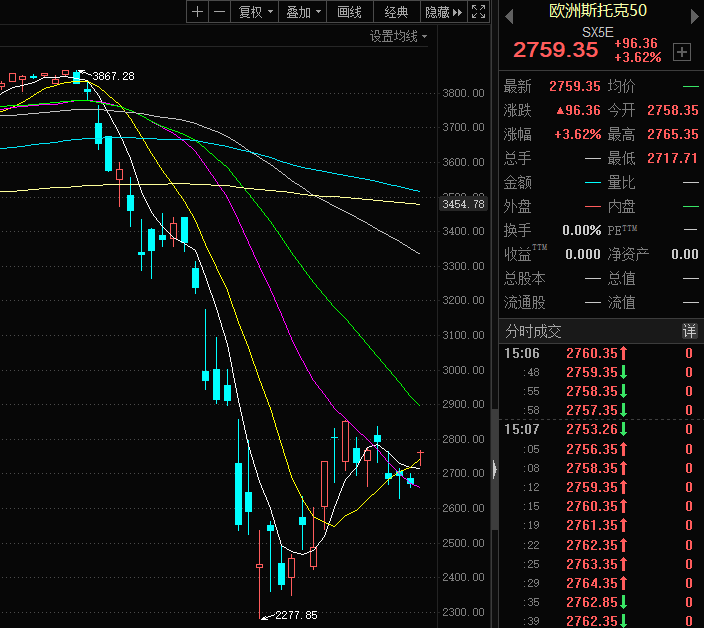The image size is (704, 628).
Task: Go to previous index with left arrow
Action: pos(509,14)
